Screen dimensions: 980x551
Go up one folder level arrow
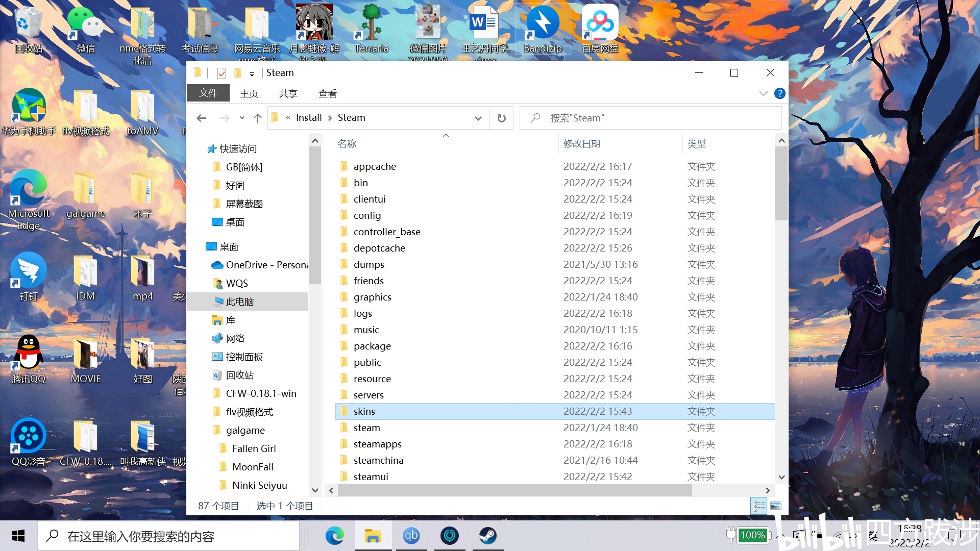coord(258,118)
